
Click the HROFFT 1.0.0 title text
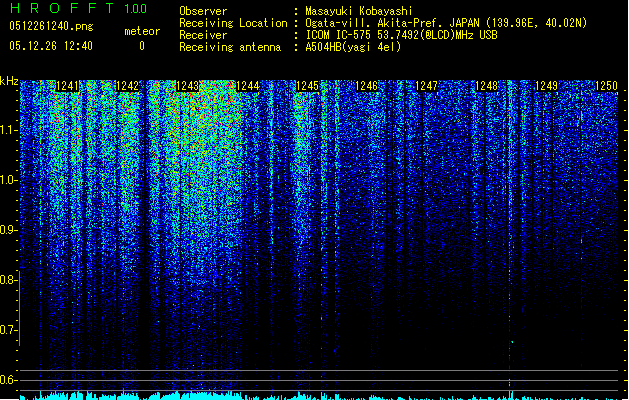pyautogui.click(x=78, y=8)
